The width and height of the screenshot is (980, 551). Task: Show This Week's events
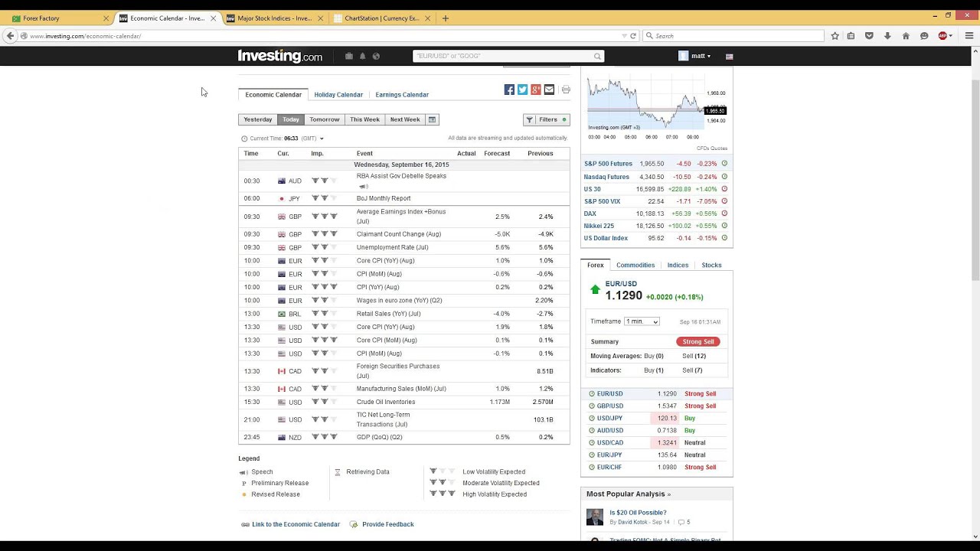tap(364, 119)
